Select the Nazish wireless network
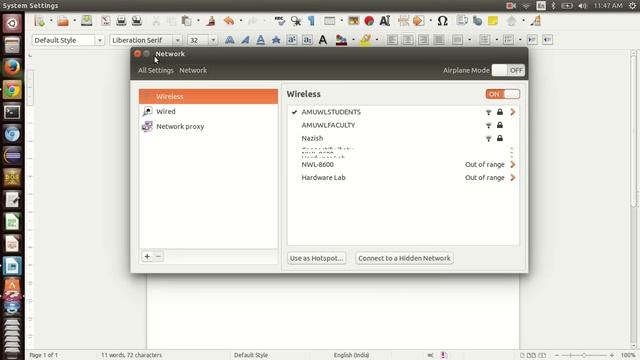The width and height of the screenshot is (640, 360). [403, 138]
